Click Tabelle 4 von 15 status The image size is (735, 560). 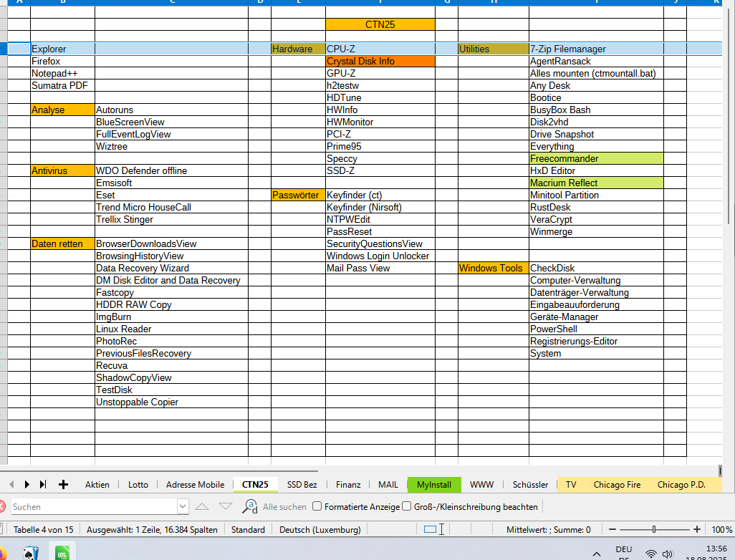click(43, 529)
